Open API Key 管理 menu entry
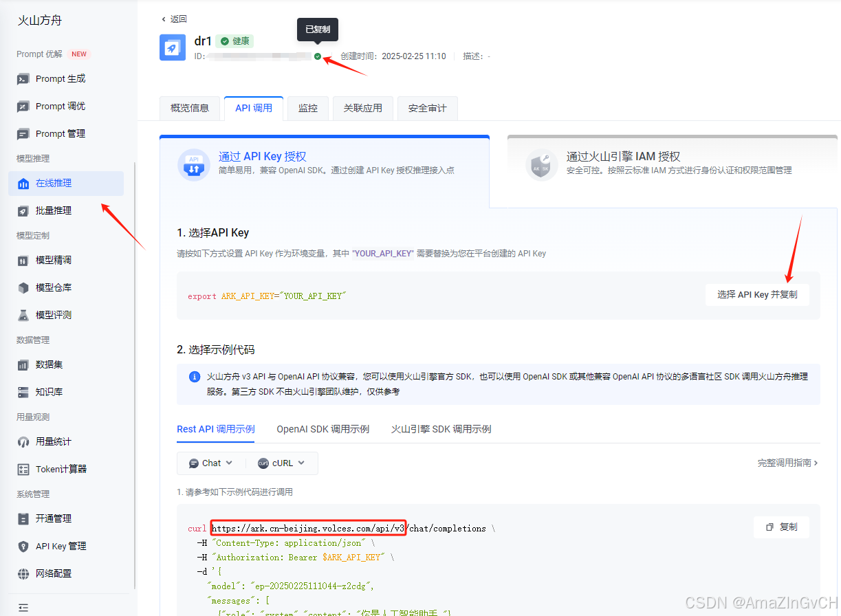The image size is (841, 616). [66, 547]
